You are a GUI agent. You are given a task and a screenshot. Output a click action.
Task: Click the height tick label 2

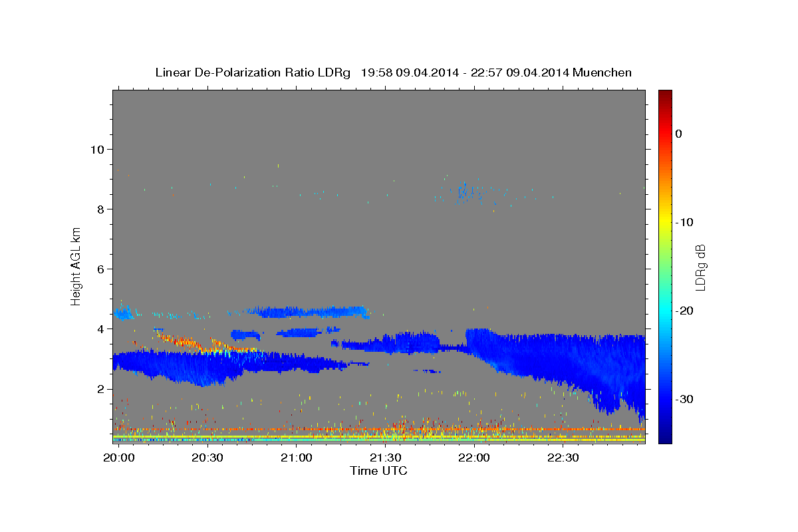(x=100, y=389)
